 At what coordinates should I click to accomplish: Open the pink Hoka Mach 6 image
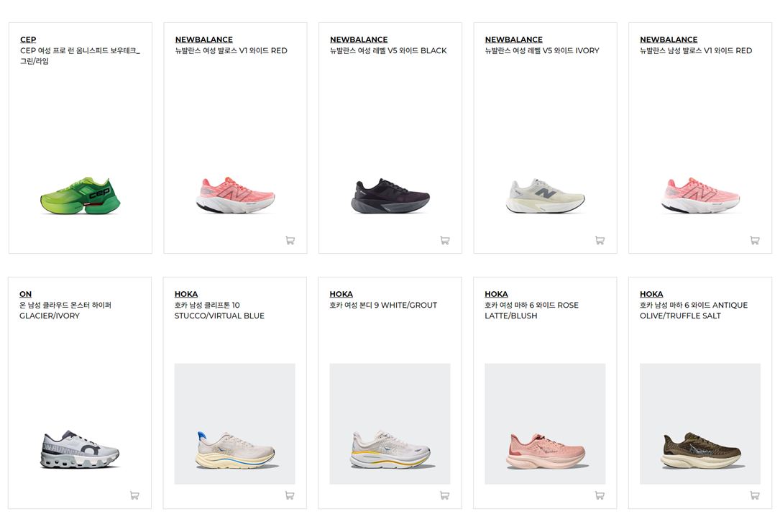pos(545,423)
